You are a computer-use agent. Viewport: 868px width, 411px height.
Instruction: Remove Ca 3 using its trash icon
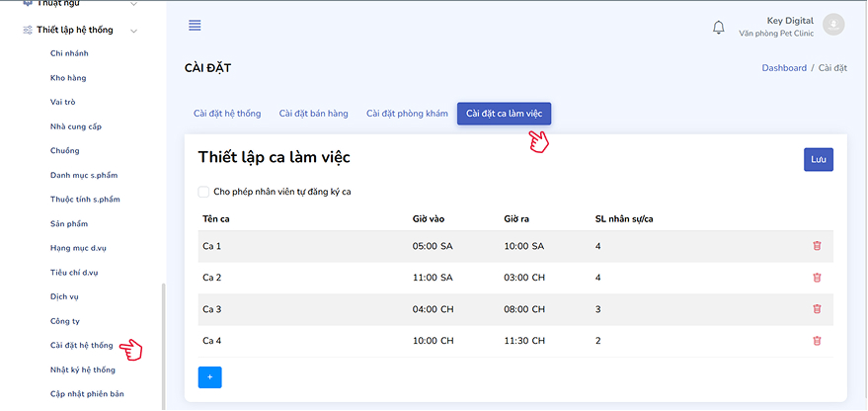coord(816,309)
